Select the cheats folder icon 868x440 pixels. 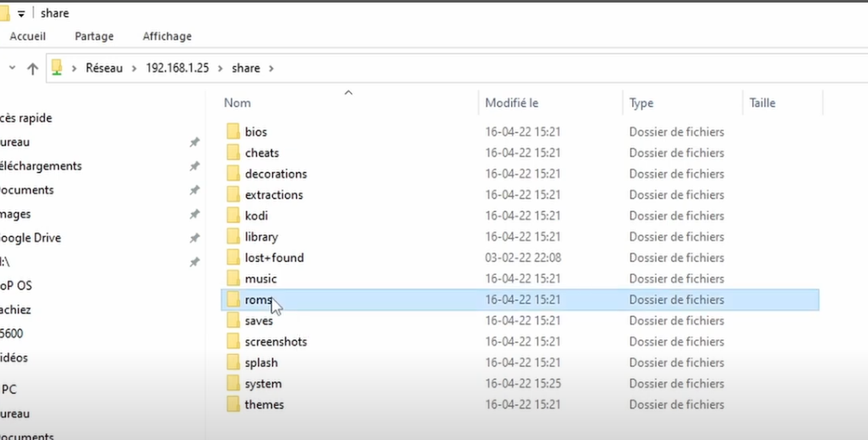tap(233, 153)
